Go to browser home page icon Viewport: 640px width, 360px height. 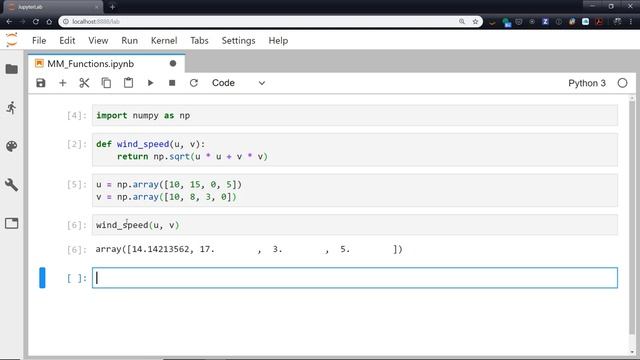click(49, 21)
